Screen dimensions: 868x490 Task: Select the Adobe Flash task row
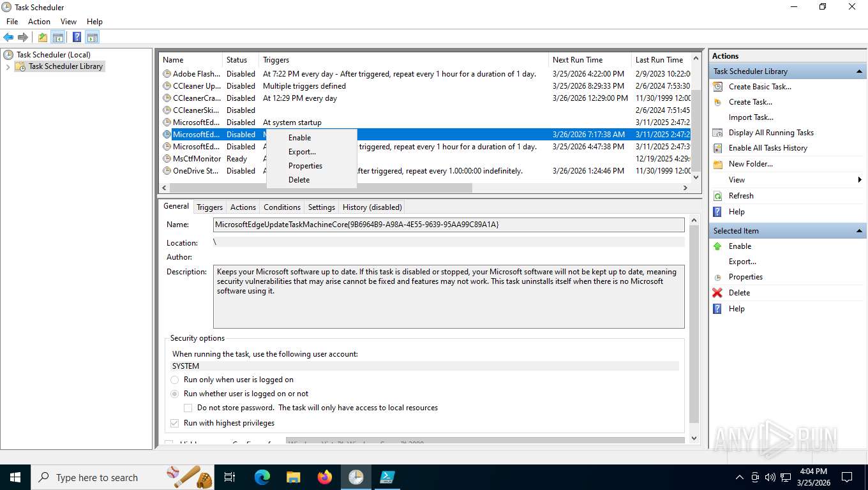click(425, 74)
